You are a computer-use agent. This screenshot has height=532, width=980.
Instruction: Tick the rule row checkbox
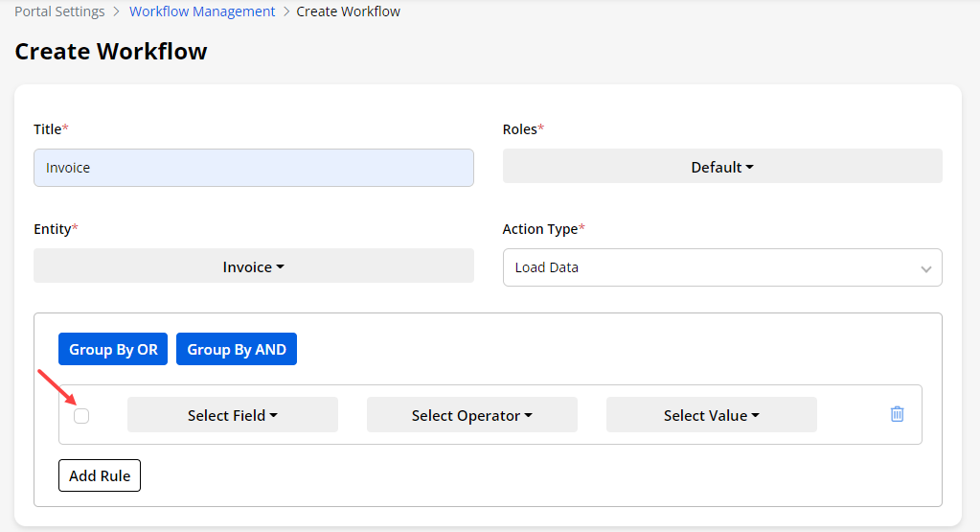pos(81,415)
